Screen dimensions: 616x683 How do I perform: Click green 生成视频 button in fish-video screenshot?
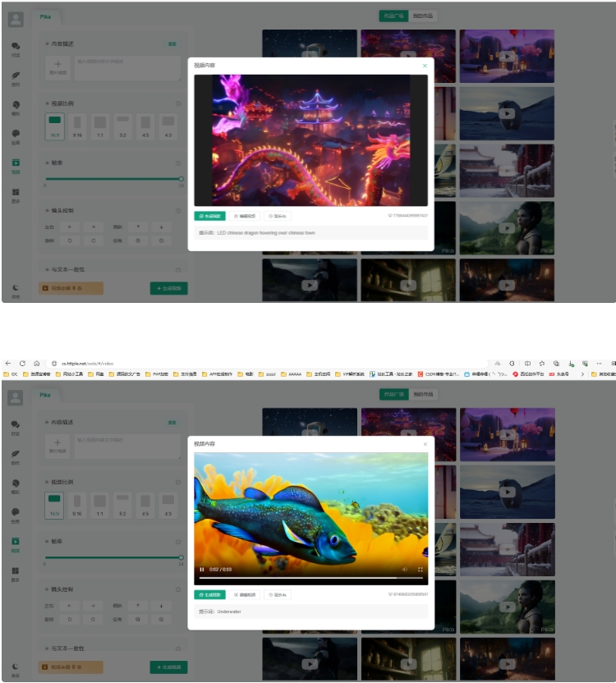click(x=168, y=667)
